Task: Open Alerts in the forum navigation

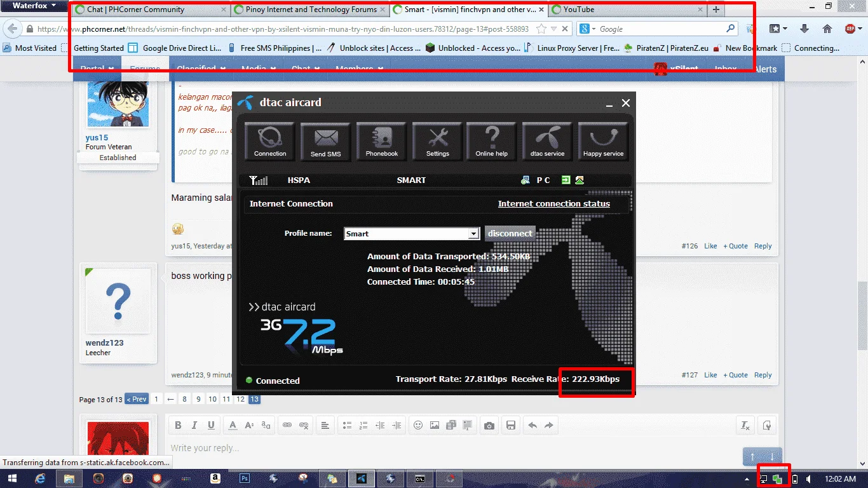Action: tap(765, 69)
